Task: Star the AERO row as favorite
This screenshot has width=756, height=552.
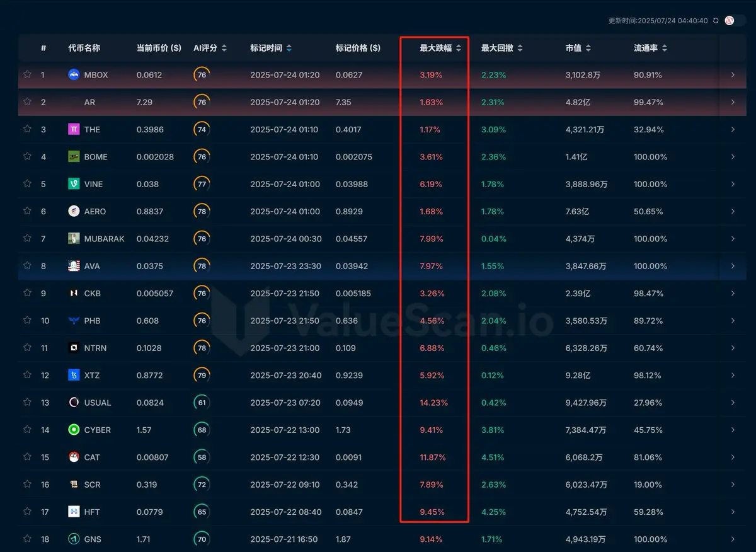Action: (x=27, y=211)
